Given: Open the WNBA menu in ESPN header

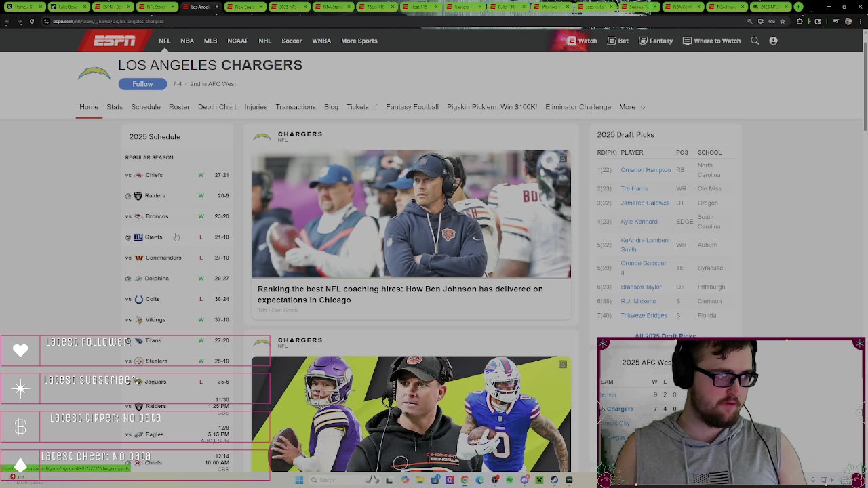Looking at the screenshot, I should click(x=321, y=41).
